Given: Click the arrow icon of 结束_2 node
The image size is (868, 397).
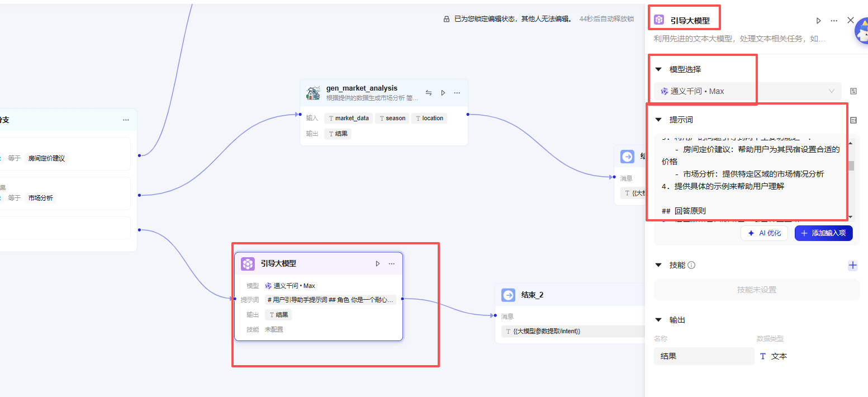Looking at the screenshot, I should [x=508, y=295].
